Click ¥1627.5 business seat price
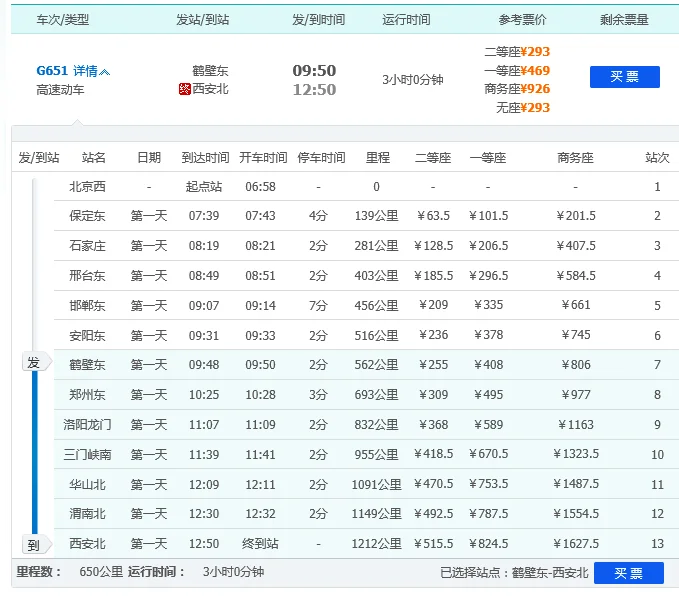The height and width of the screenshot is (597, 679). (576, 544)
